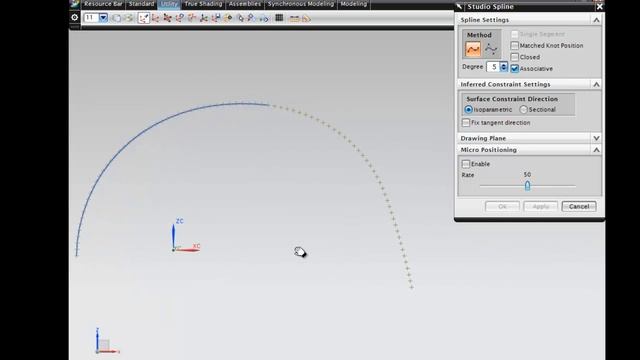The width and height of the screenshot is (640, 360).
Task: Open the Synchronous Modeling tab
Action: (x=301, y=4)
